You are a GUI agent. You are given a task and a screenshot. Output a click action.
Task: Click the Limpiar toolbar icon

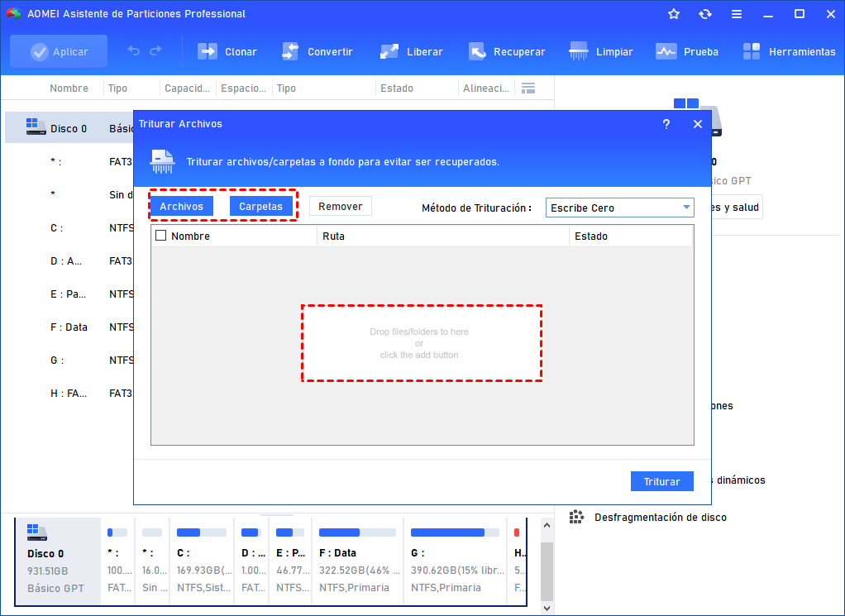pyautogui.click(x=579, y=51)
